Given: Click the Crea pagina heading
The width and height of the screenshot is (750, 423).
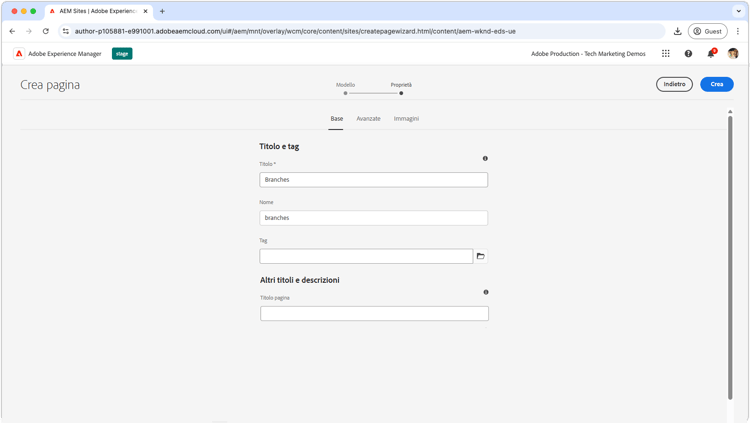Looking at the screenshot, I should coord(50,85).
